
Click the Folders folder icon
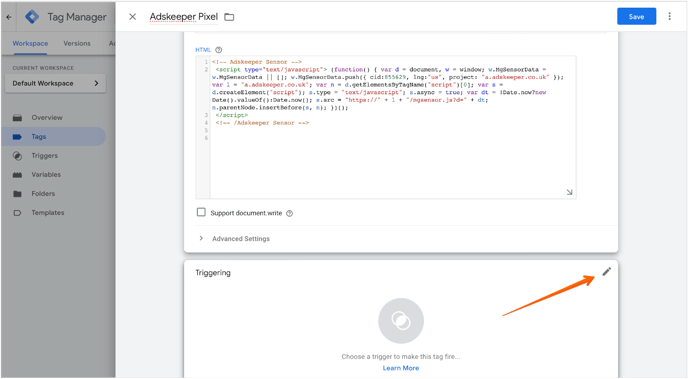pos(17,194)
